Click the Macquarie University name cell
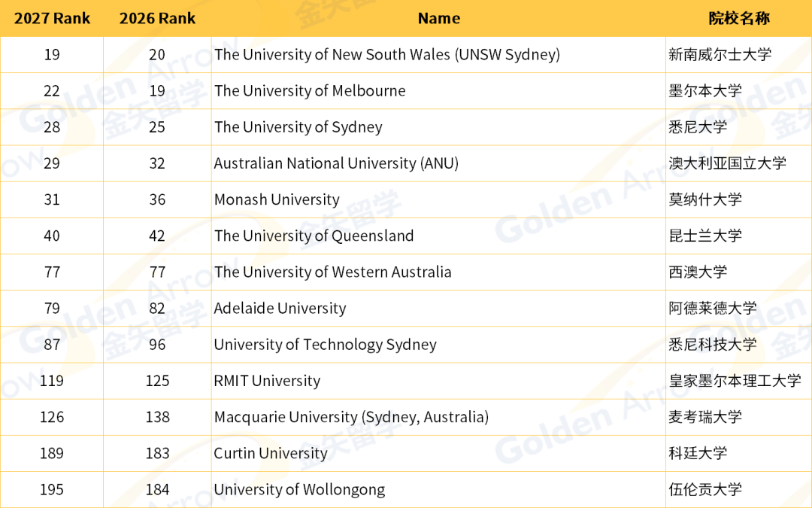The width and height of the screenshot is (812, 508). (438, 417)
